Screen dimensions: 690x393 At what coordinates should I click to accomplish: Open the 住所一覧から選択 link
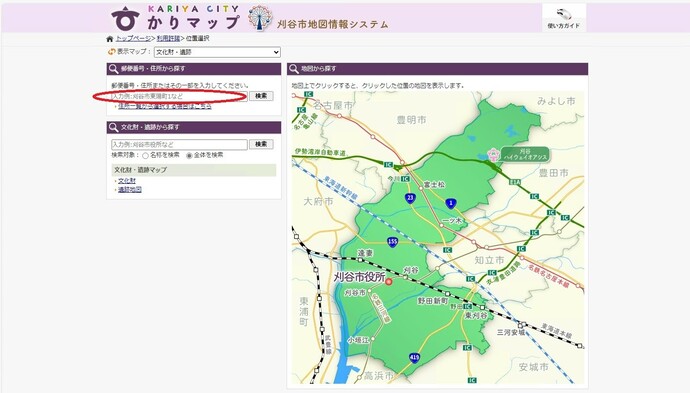(165, 106)
